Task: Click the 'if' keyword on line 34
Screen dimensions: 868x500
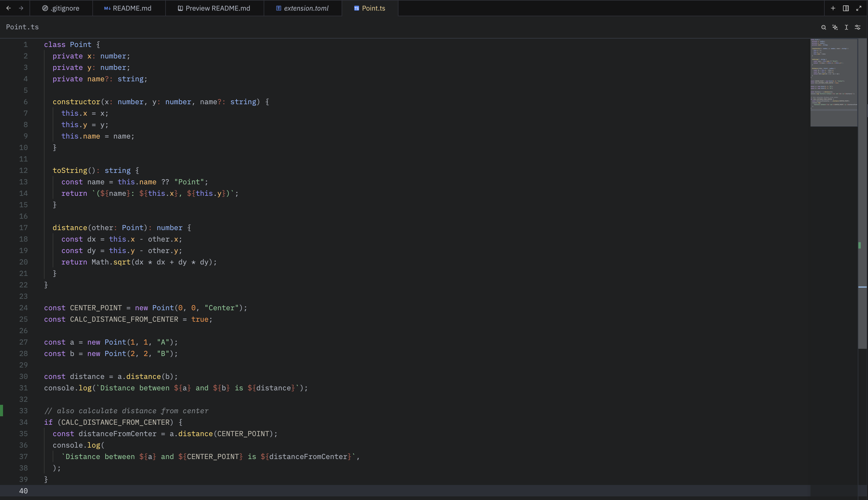Action: (48, 422)
